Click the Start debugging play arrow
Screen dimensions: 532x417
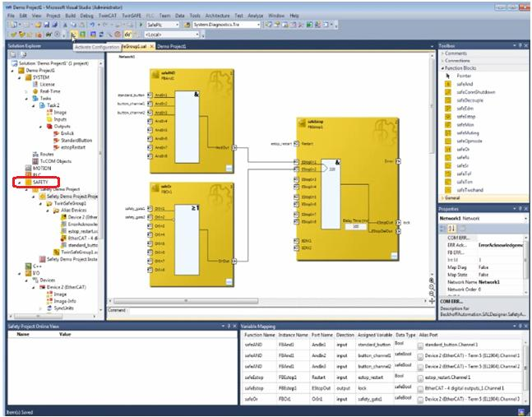point(141,25)
